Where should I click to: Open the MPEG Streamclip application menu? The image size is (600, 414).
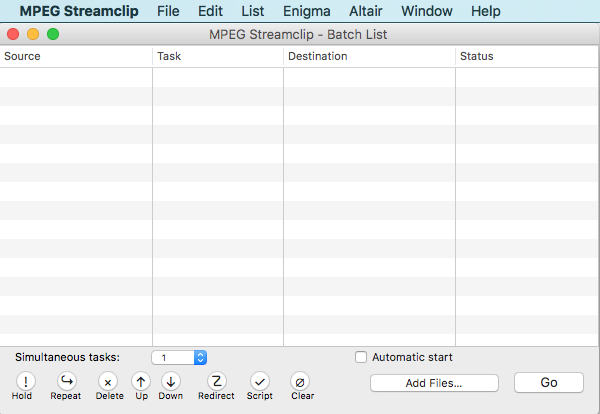point(79,11)
